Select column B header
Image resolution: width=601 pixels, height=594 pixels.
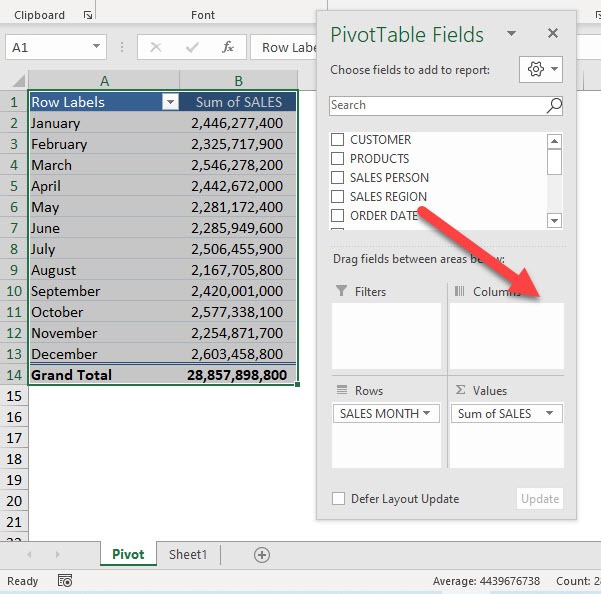pos(238,80)
